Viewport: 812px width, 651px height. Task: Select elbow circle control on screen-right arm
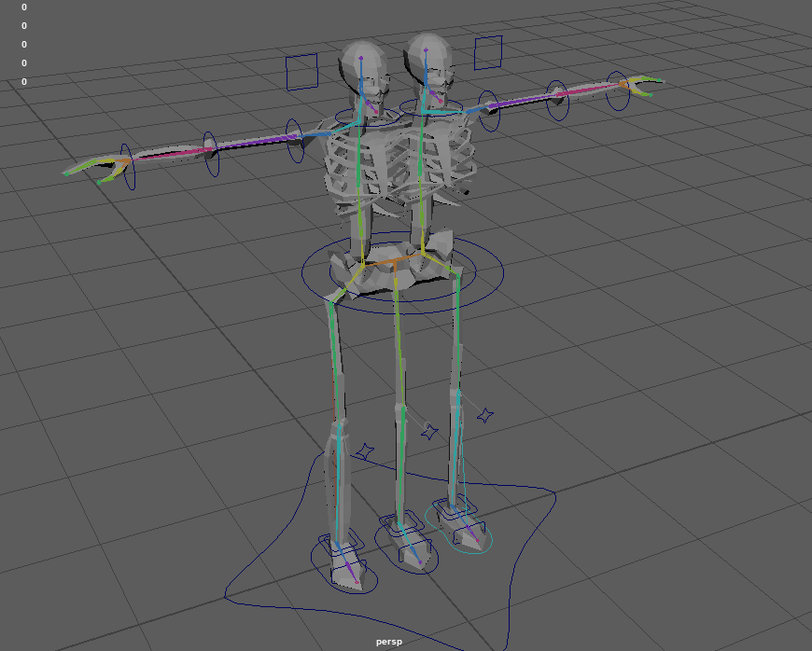coord(558,101)
